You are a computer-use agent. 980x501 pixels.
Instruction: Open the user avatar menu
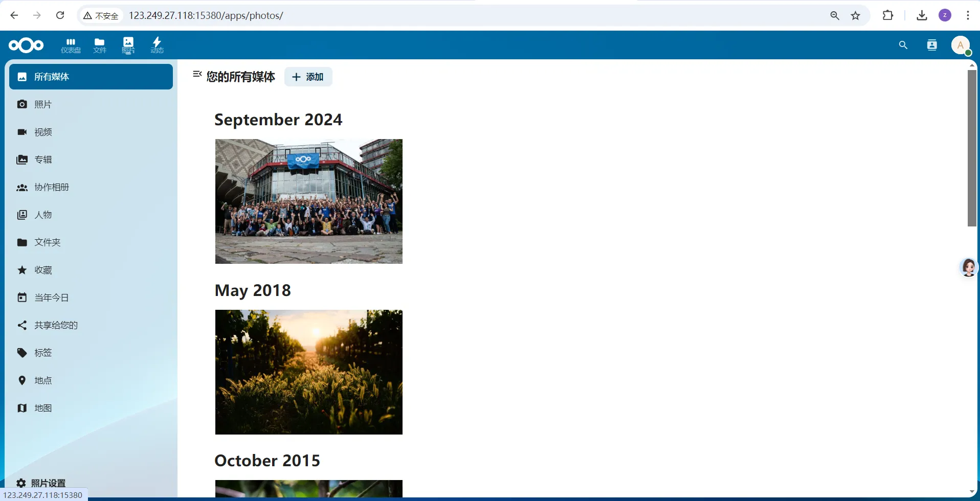(961, 45)
